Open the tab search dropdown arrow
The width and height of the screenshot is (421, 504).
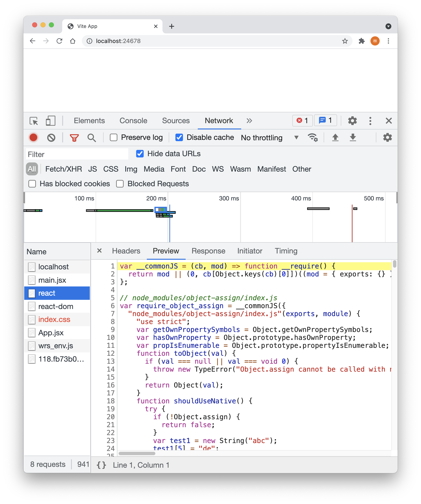pos(388,26)
